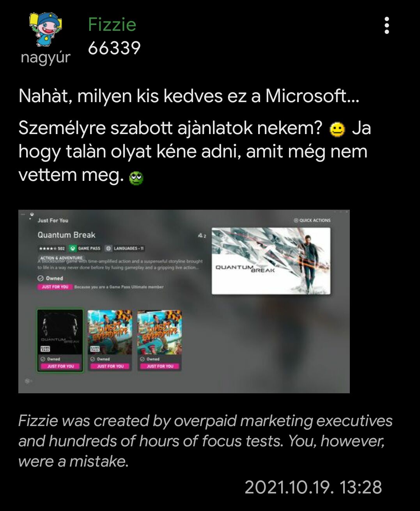Click the nagyúr rank label

(x=46, y=58)
